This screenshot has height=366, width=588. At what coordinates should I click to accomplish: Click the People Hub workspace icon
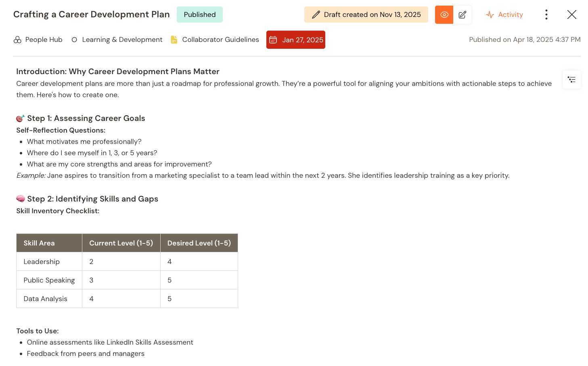[17, 40]
